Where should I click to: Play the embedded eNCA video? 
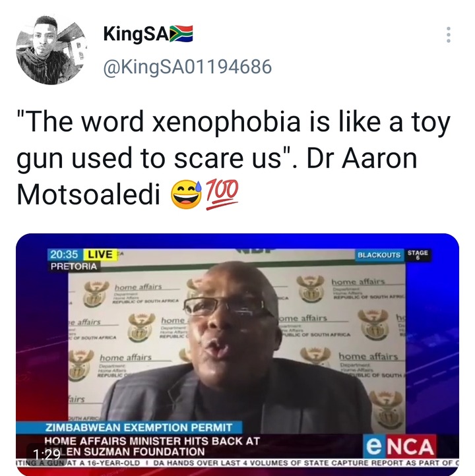click(237, 355)
